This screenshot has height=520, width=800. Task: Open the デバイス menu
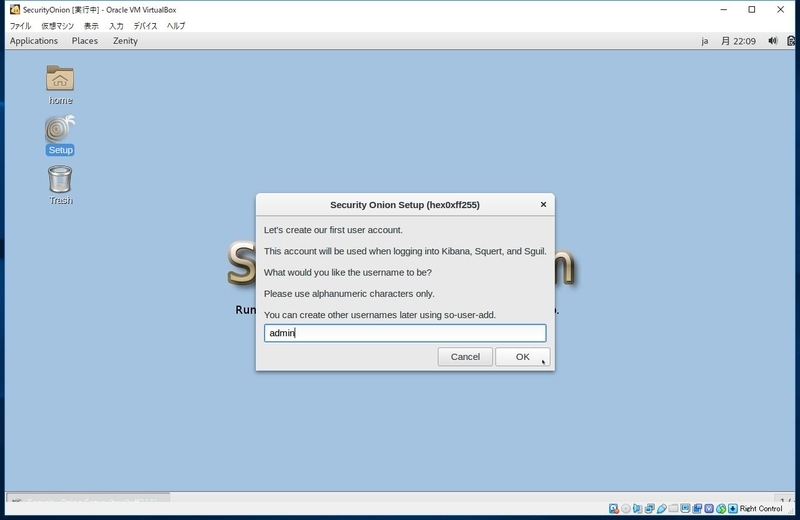[145, 26]
